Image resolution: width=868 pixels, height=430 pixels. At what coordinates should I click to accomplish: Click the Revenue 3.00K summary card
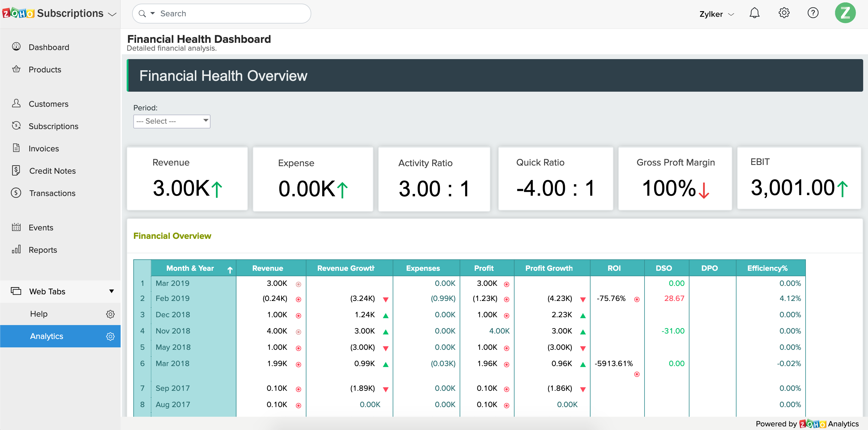click(187, 179)
